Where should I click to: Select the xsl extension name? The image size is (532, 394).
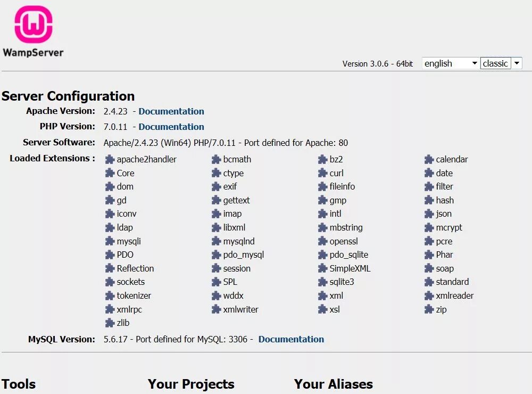pyautogui.click(x=335, y=309)
